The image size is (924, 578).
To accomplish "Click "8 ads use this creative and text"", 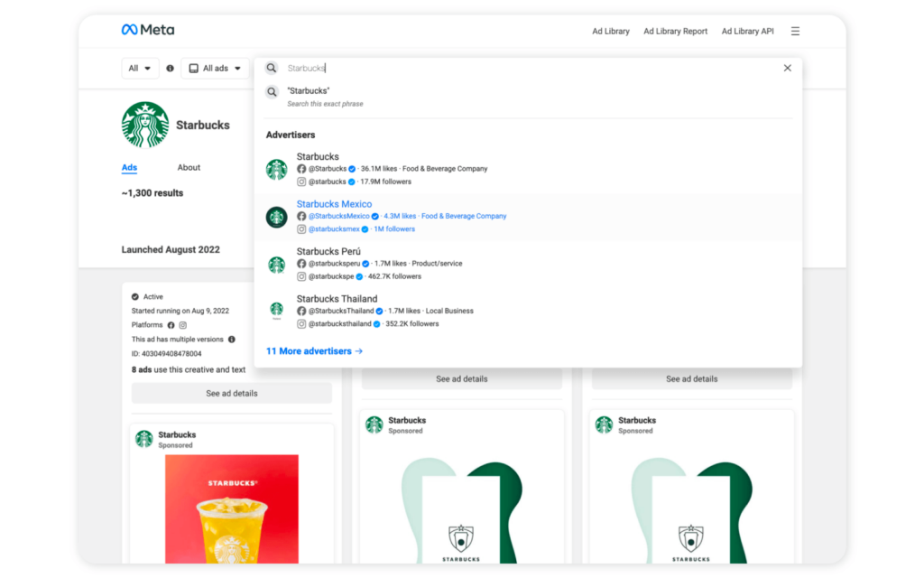I will (x=188, y=369).
